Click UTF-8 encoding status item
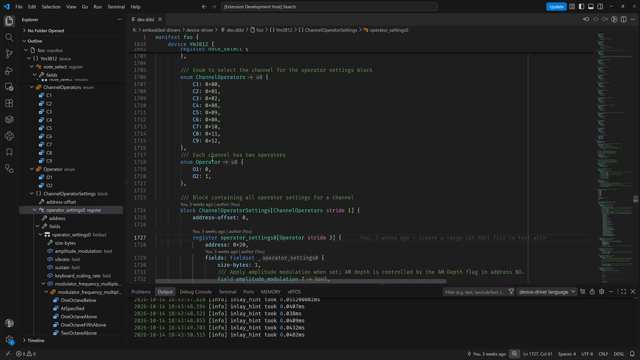The height and width of the screenshot is (360, 640). (x=587, y=354)
